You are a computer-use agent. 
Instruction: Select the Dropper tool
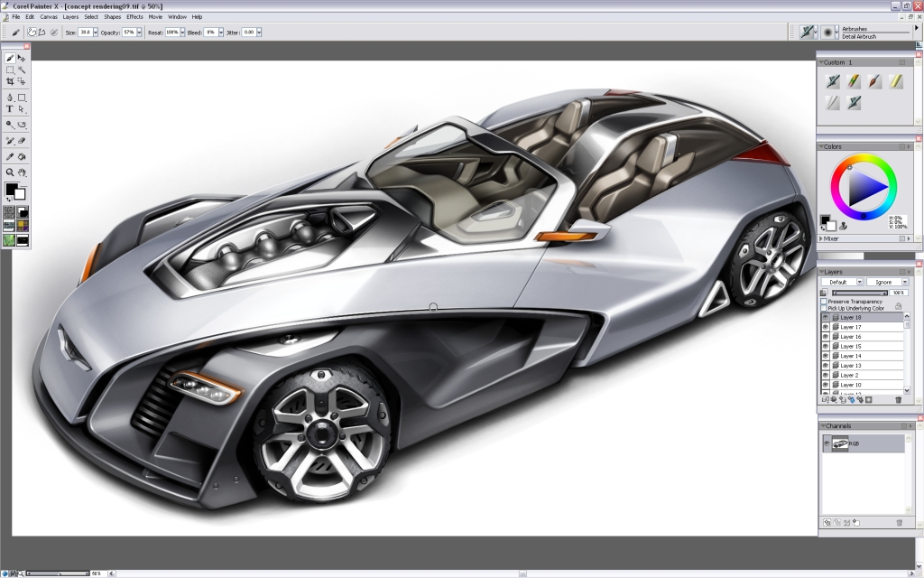(x=9, y=154)
